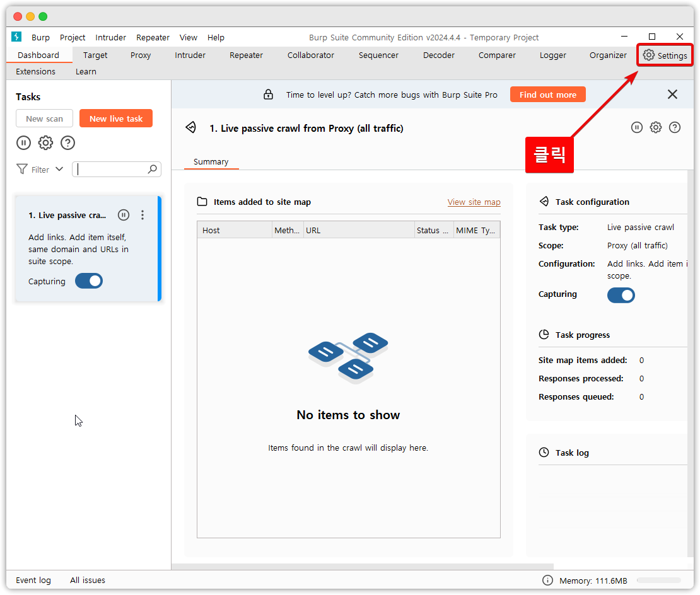Select the Live passive crawl task card title
Viewport: 700px width, 595px height.
67,215
